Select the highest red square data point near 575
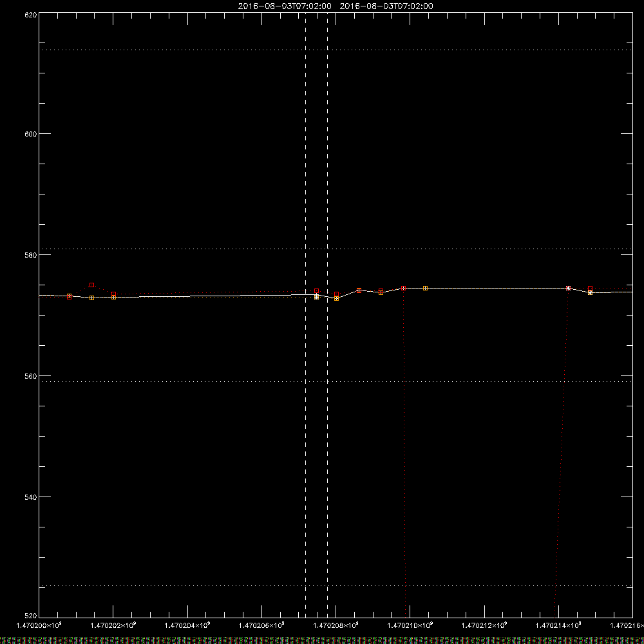 pos(92,285)
